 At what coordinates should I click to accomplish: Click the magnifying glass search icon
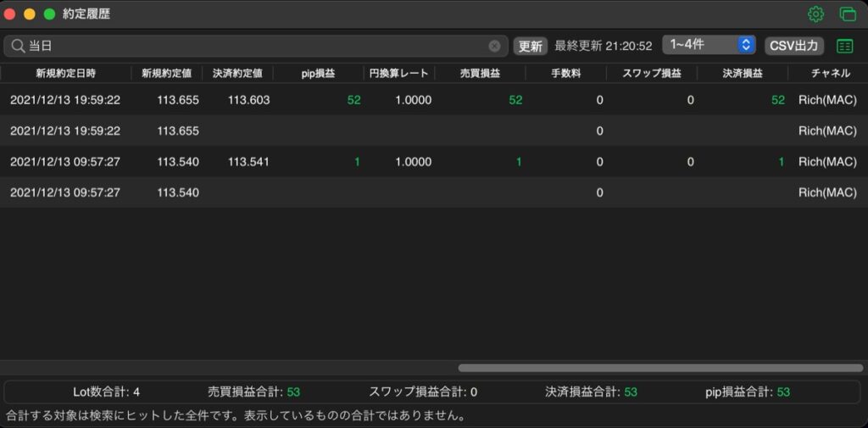[x=18, y=46]
